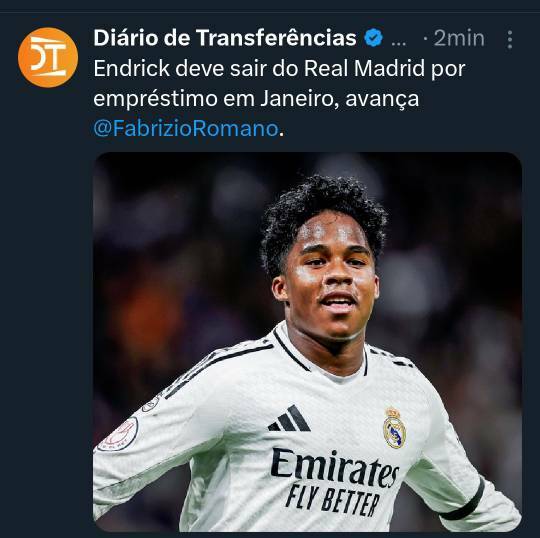Open the orange DT profile avatar
The image size is (540, 538).
[x=48, y=58]
